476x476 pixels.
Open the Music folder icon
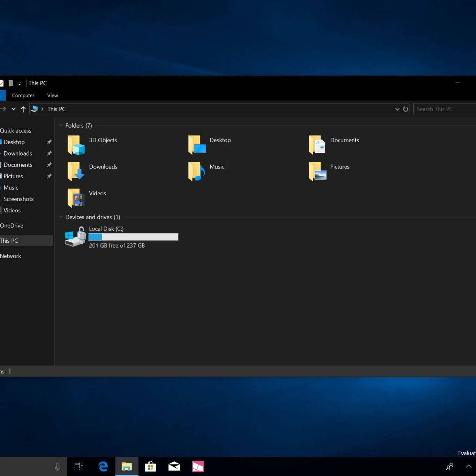click(196, 171)
